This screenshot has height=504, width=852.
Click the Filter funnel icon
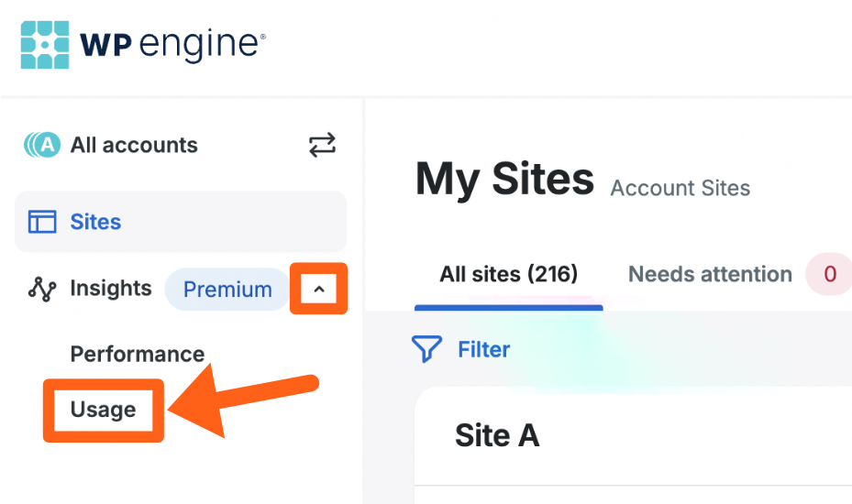click(x=426, y=349)
